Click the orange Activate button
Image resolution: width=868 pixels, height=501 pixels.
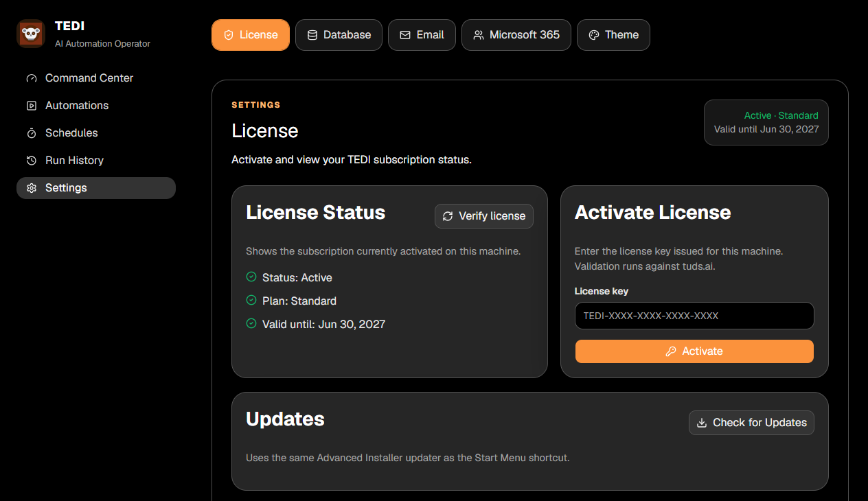tap(694, 351)
